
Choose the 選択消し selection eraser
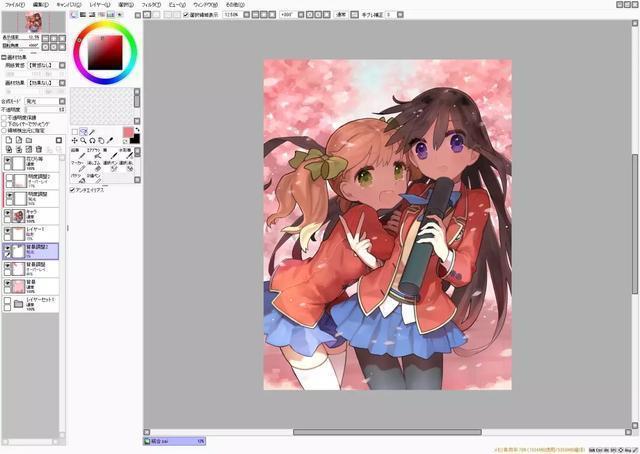coord(125,166)
